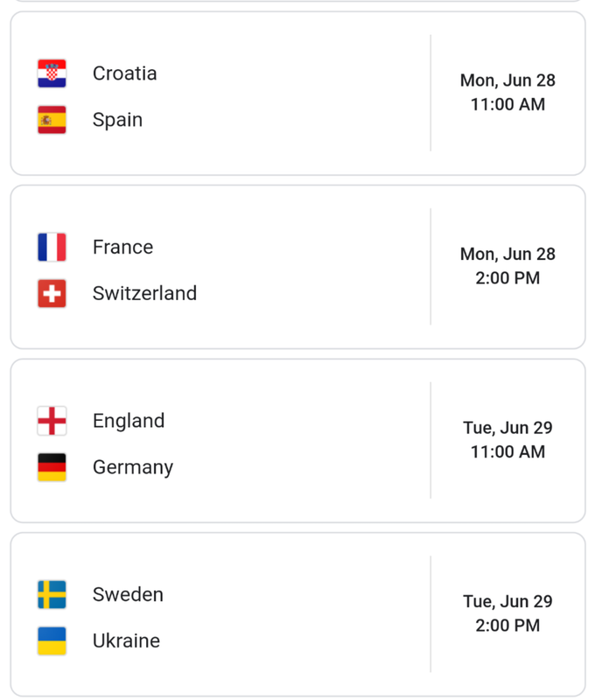Open England vs Germany match time Tue 11:00 AM
Viewport: 595px width, 700px height.
tap(508, 440)
